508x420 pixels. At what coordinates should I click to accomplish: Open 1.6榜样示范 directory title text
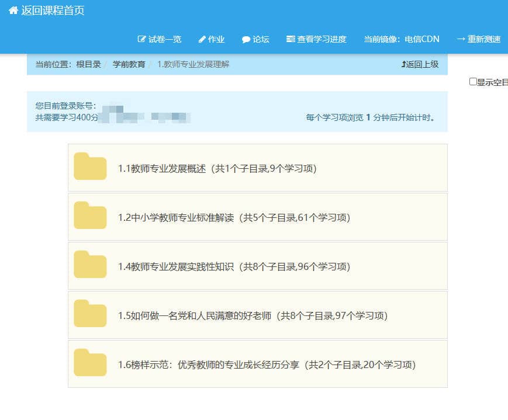tap(267, 365)
